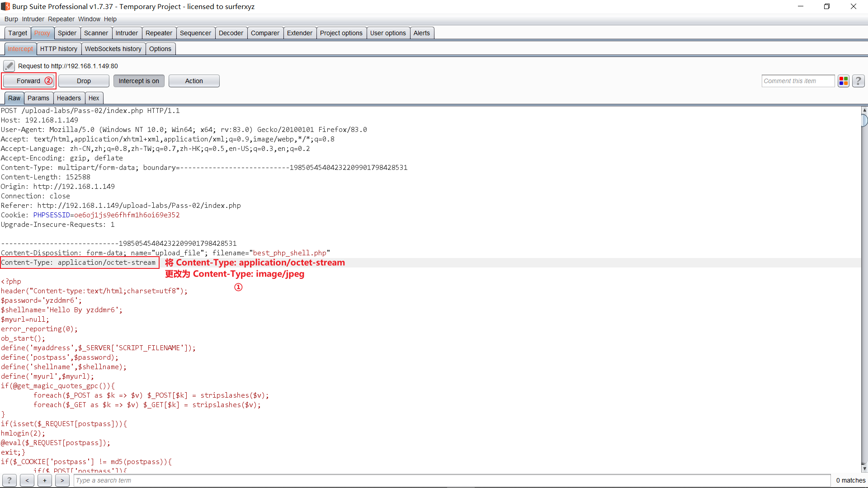Select the Hex request view tab
The height and width of the screenshot is (488, 868).
click(x=94, y=98)
